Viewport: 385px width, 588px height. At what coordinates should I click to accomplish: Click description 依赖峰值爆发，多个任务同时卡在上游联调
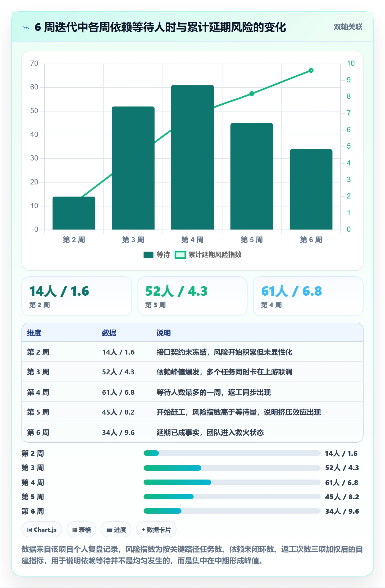(x=224, y=372)
